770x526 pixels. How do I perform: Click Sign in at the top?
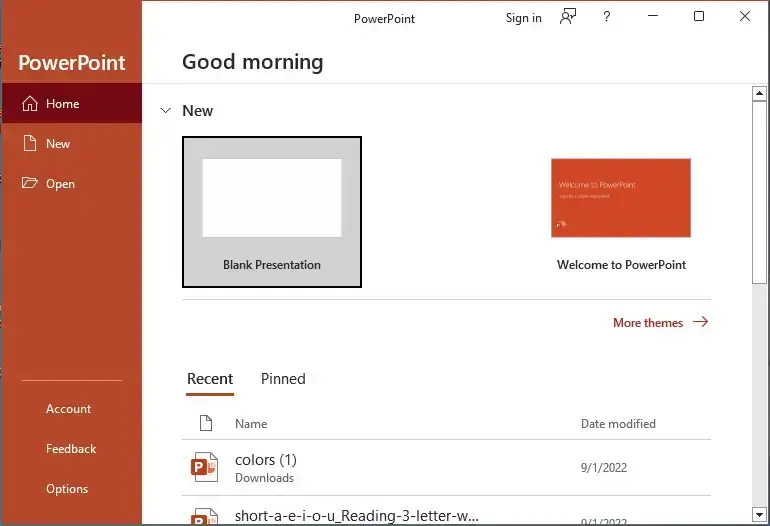[x=523, y=18]
